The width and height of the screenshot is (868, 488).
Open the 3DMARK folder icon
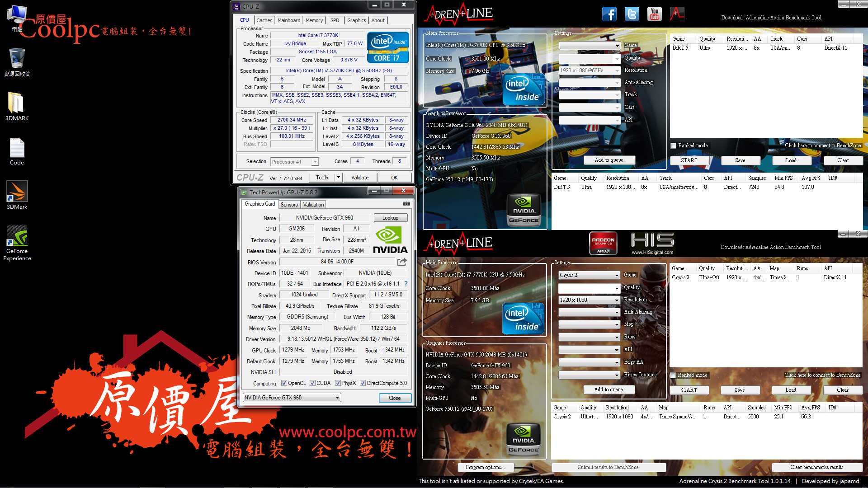[x=17, y=106]
